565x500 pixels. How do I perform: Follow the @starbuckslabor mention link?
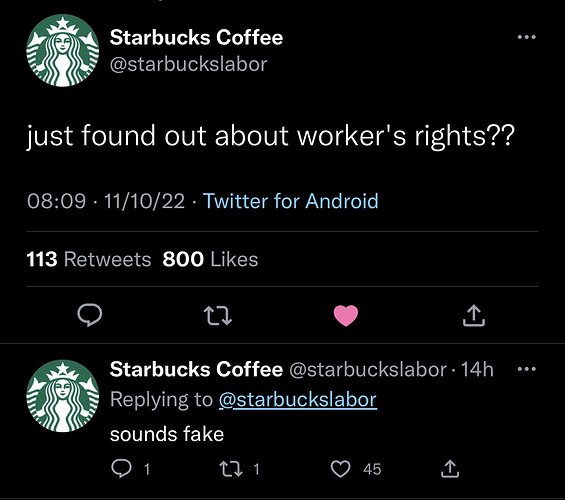(x=298, y=399)
